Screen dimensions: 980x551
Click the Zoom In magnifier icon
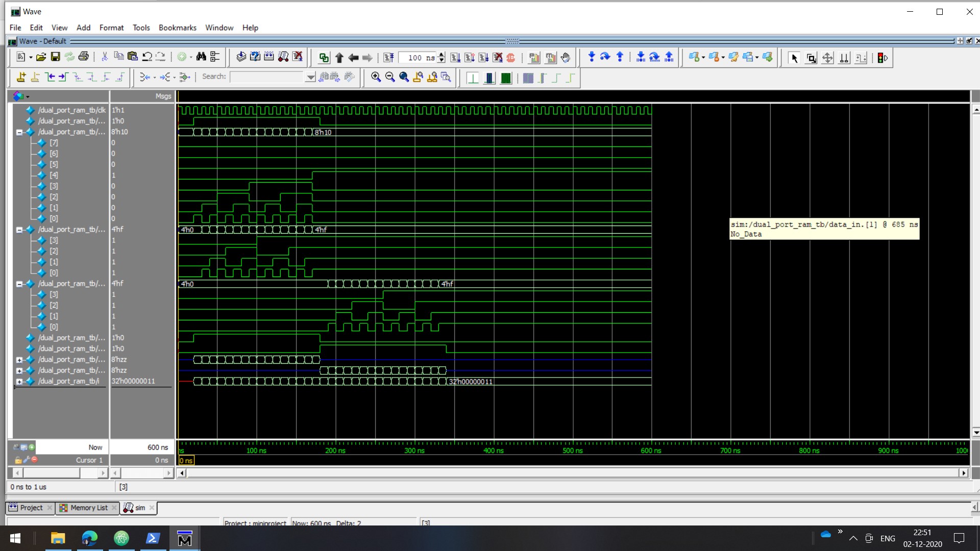[376, 77]
